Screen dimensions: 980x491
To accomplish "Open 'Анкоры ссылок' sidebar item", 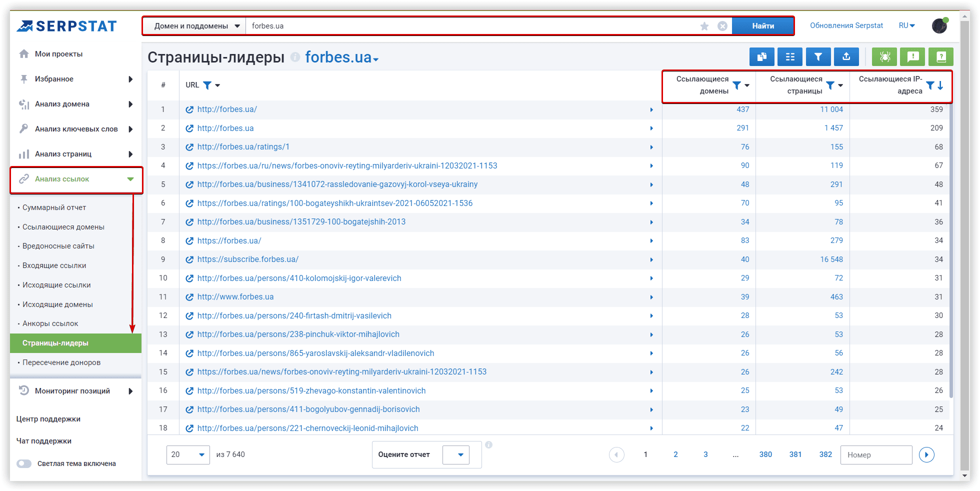I will 50,323.
